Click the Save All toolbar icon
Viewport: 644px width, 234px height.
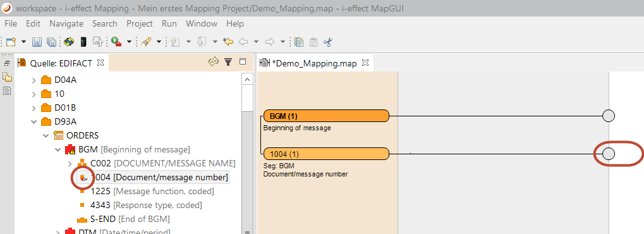[51, 42]
